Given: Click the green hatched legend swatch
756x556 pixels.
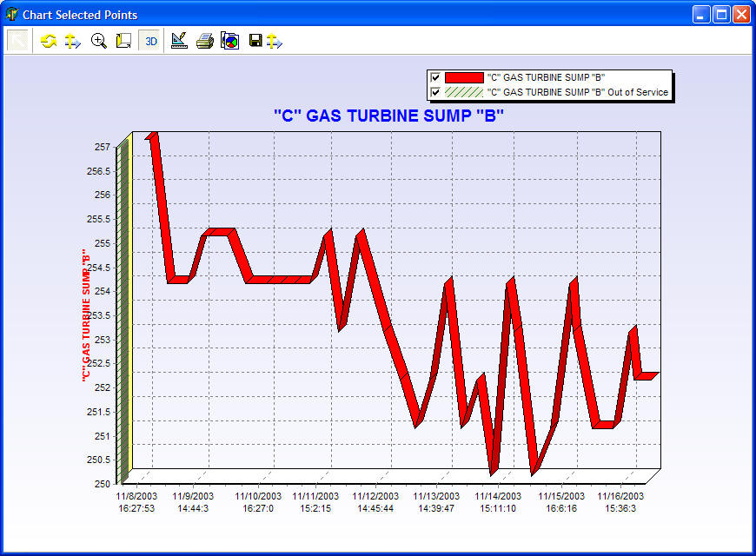Looking at the screenshot, I should click(x=463, y=92).
